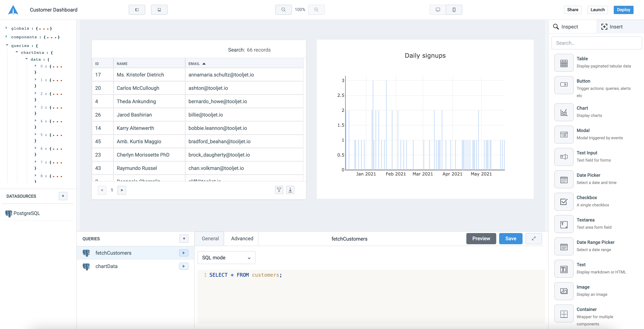Switch to mobile view icon

[x=454, y=10]
